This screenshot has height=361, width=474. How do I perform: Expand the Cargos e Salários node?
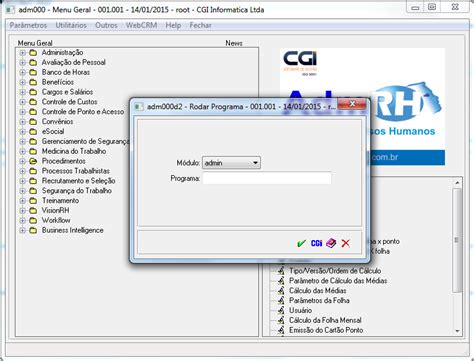22,92
